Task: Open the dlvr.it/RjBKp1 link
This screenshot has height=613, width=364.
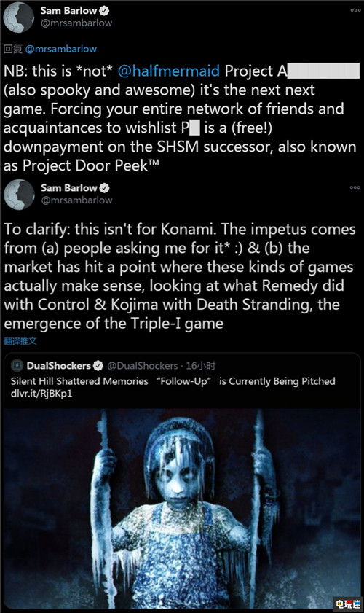Action: (x=41, y=394)
